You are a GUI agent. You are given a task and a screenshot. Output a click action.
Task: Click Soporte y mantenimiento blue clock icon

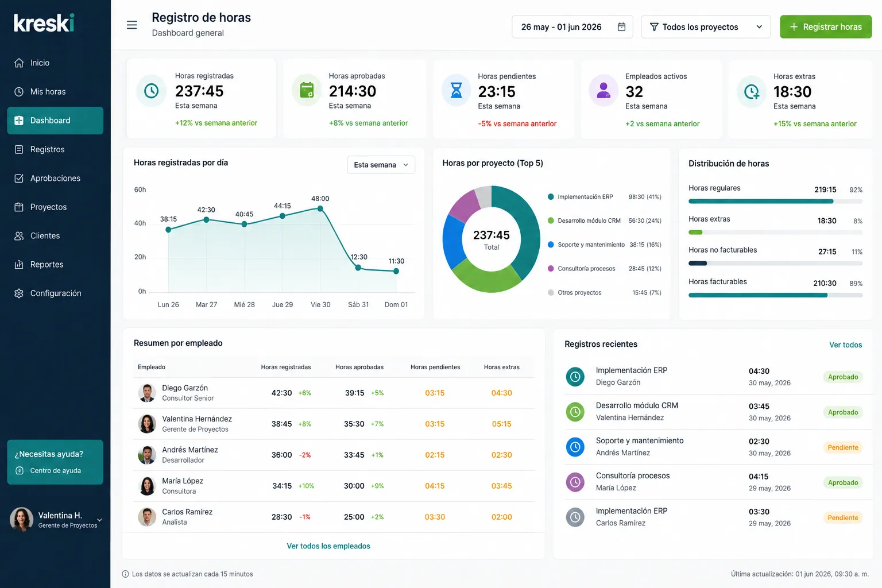[x=575, y=447]
